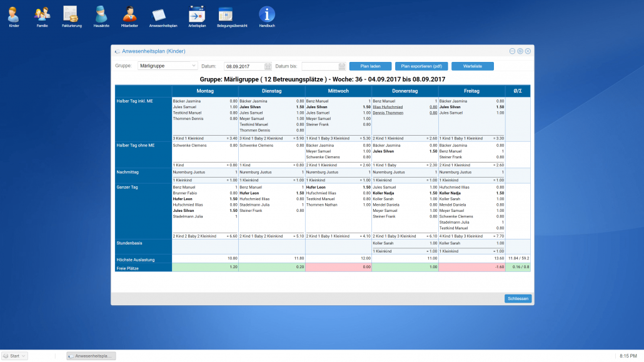Click the average total 11.84 / 59.2
The height and width of the screenshot is (362, 644).
519,258
